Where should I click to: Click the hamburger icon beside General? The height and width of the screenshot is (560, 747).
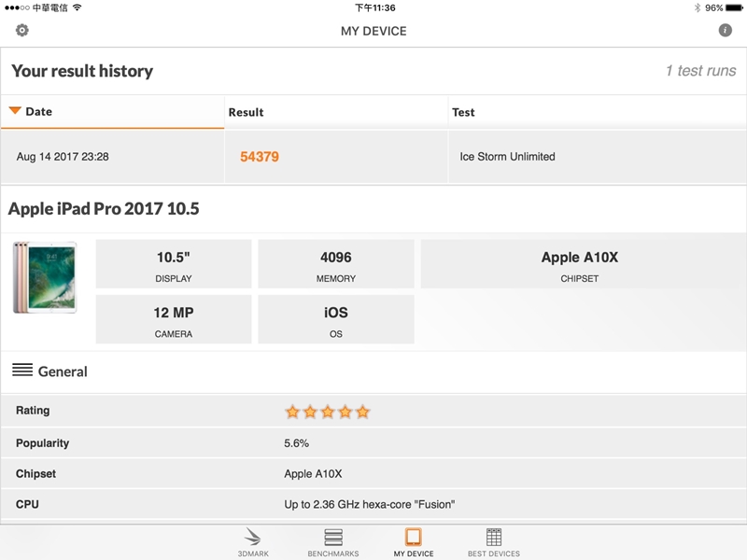coord(22,371)
